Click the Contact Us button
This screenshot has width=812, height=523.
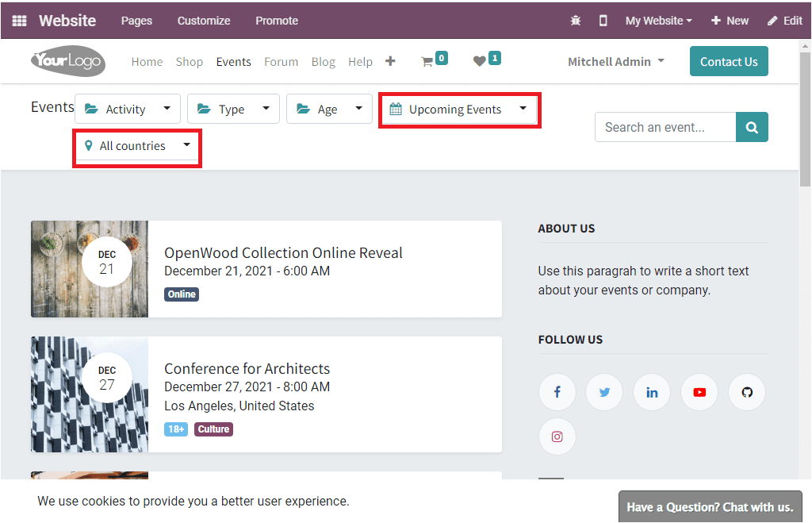point(728,60)
